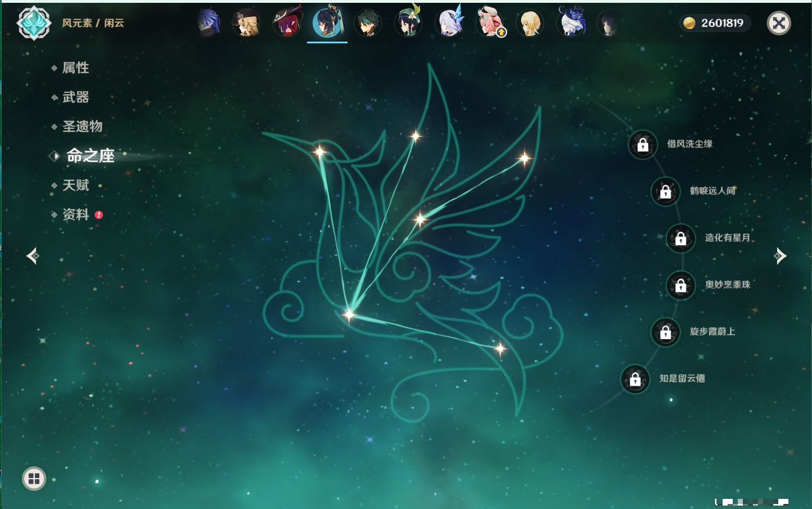The image size is (812, 509).
Task: Open the 属性 (Attributes) tab
Action: [75, 68]
